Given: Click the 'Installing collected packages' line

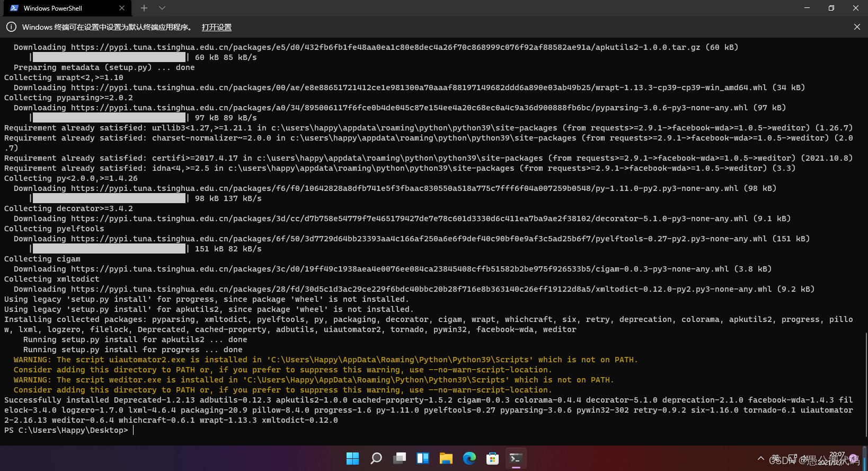Looking at the screenshot, I should (429, 319).
